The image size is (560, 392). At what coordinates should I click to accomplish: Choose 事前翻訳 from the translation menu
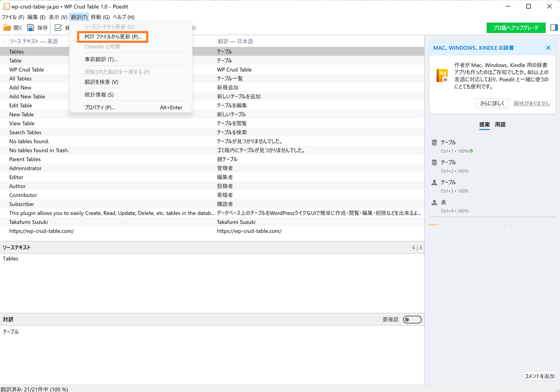pyautogui.click(x=101, y=59)
